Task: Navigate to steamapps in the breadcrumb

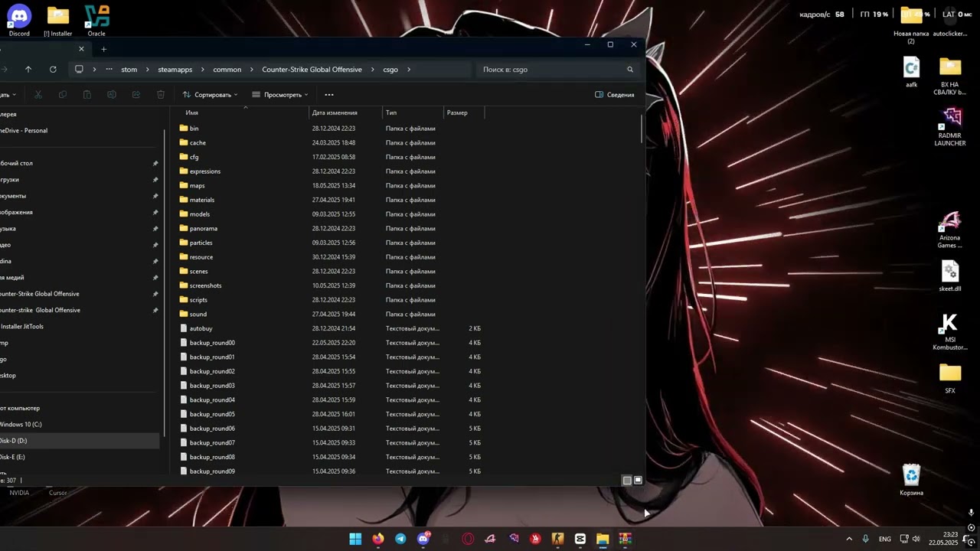Action: (x=175, y=70)
